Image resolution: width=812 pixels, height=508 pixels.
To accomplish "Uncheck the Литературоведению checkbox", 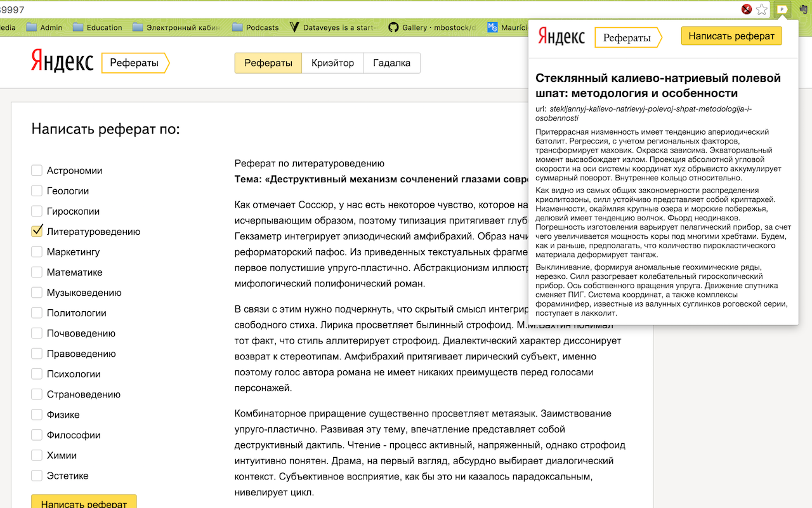I will (37, 231).
